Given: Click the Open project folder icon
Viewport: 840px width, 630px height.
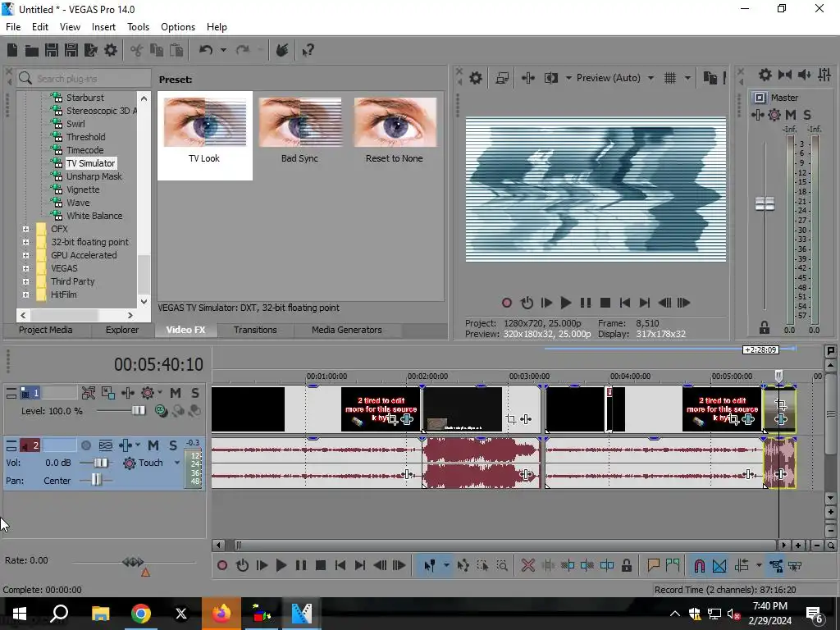Looking at the screenshot, I should pyautogui.click(x=32, y=50).
